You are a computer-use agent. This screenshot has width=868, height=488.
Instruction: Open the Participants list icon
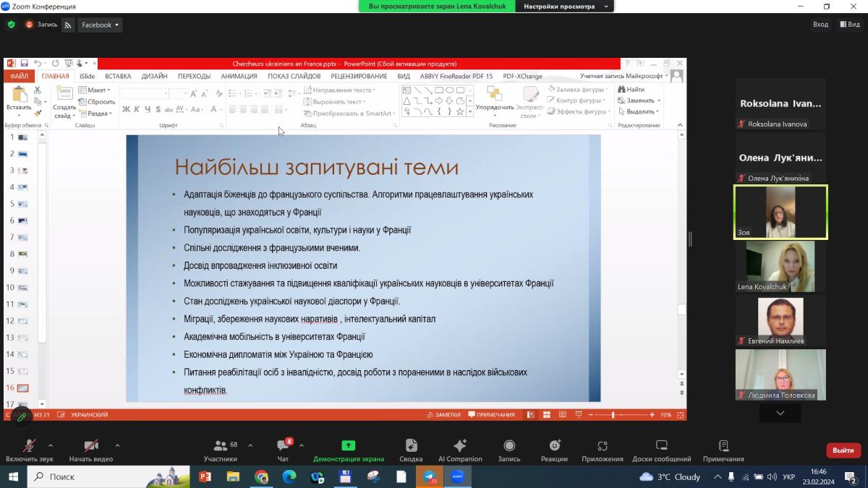pyautogui.click(x=221, y=447)
